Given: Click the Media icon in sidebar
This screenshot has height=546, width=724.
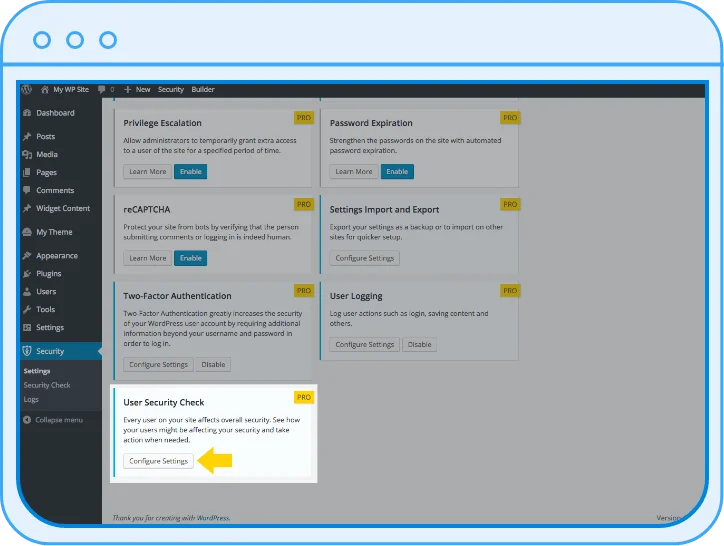Looking at the screenshot, I should click(x=27, y=154).
